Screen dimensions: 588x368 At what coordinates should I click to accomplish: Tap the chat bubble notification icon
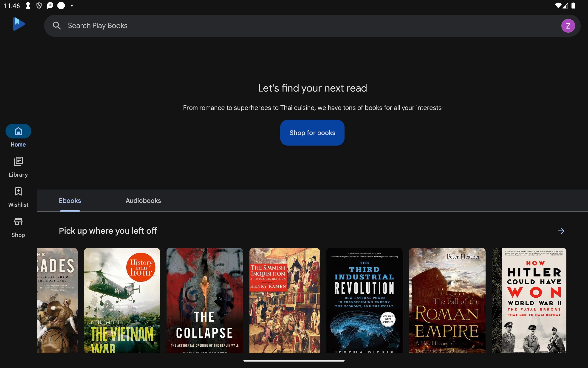coord(50,6)
